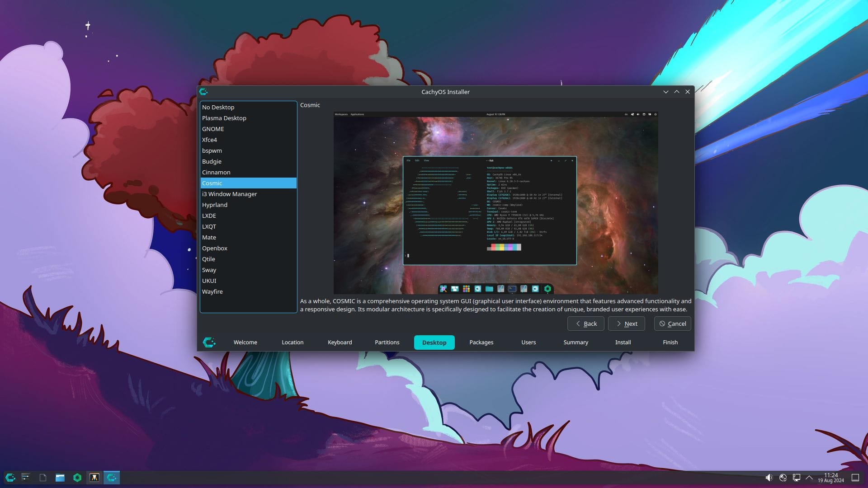Launch the file manager from the taskbar

pyautogui.click(x=60, y=478)
